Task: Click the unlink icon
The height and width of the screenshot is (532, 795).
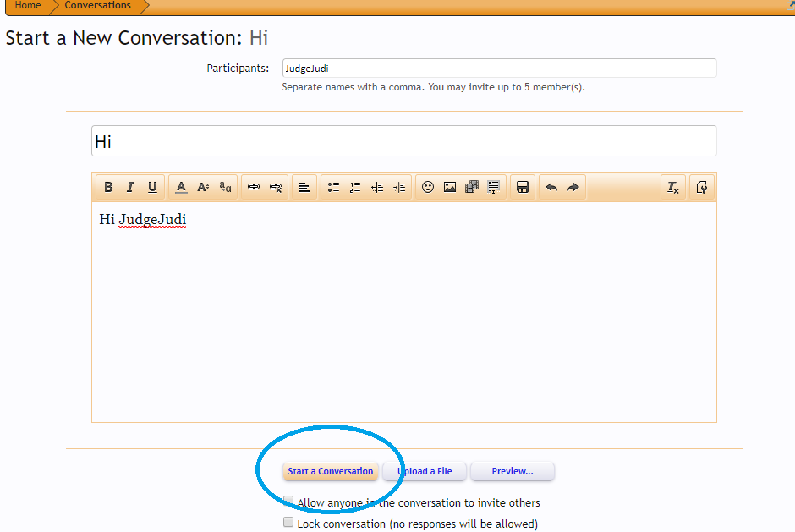Action: pos(276,187)
